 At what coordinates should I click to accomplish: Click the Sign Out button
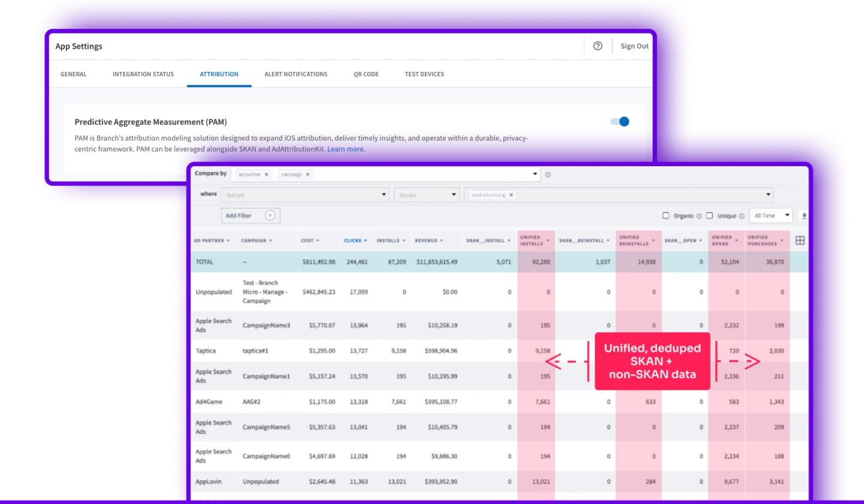635,46
